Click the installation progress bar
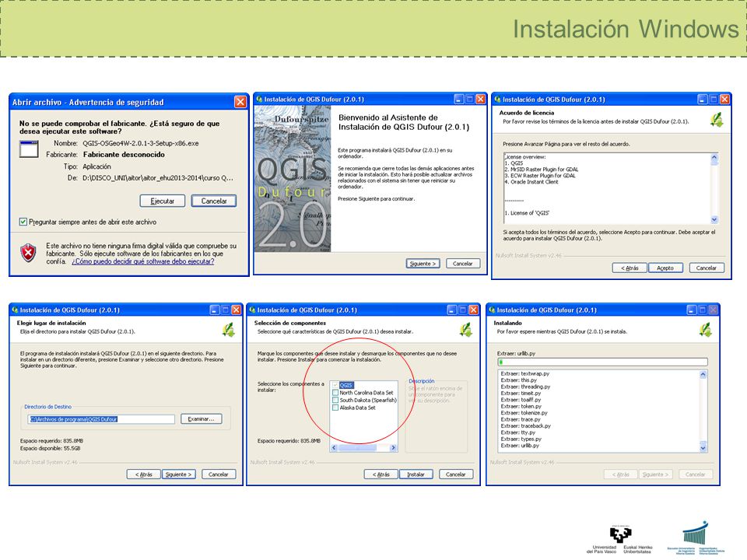 coord(602,362)
